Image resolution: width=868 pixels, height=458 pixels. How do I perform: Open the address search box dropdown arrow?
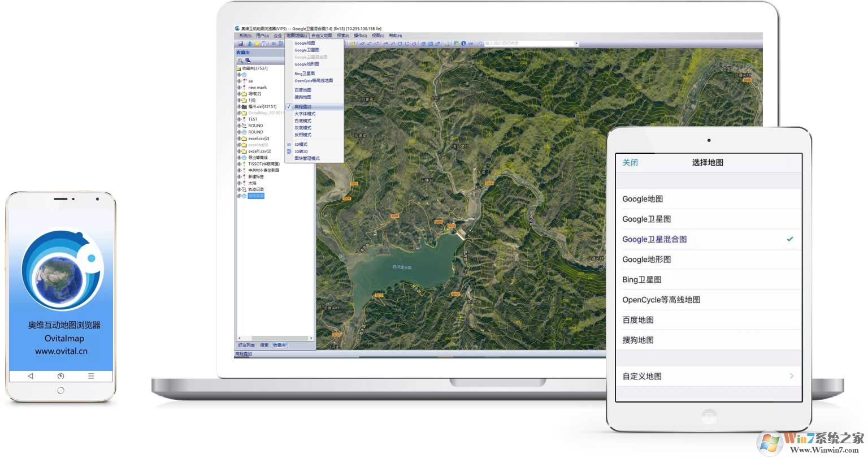(576, 44)
